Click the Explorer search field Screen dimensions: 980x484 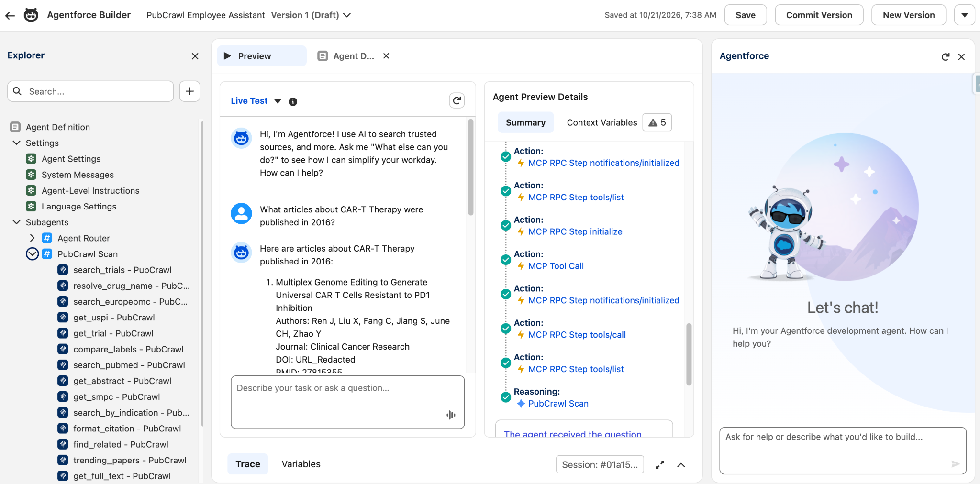click(x=90, y=91)
